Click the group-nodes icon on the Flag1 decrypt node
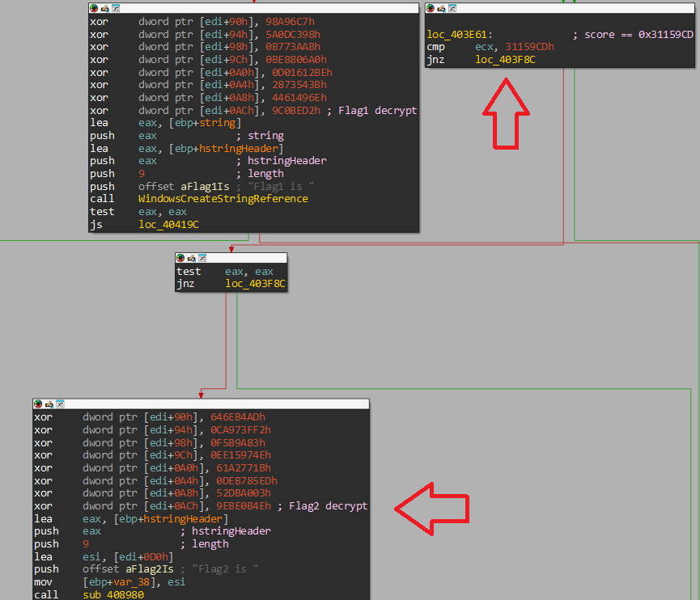 pyautogui.click(x=116, y=8)
